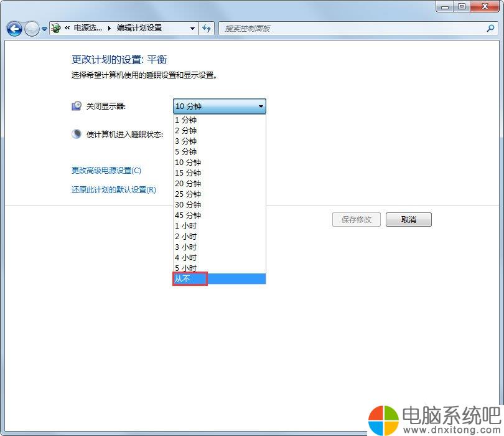
Task: Open the address bar history dropdown
Action: [x=192, y=29]
